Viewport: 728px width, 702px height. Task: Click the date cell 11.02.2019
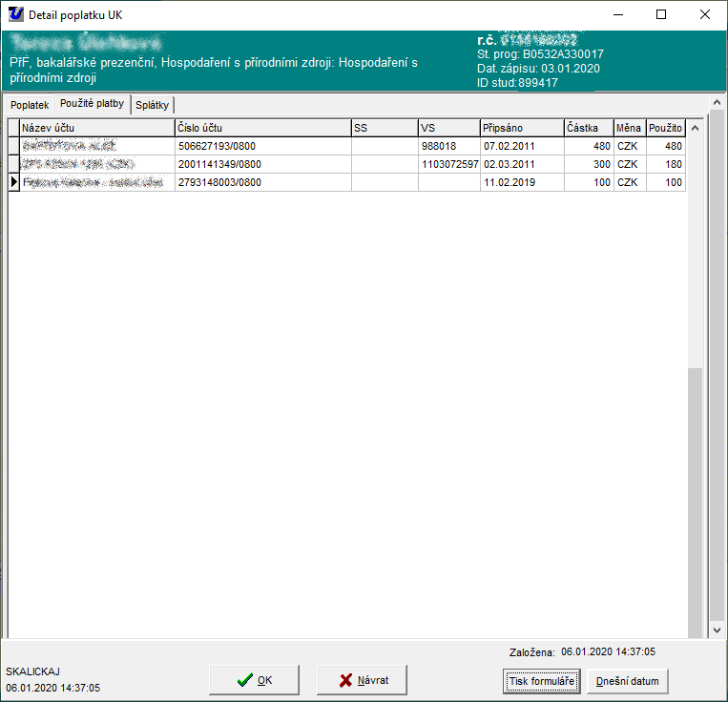pyautogui.click(x=521, y=182)
